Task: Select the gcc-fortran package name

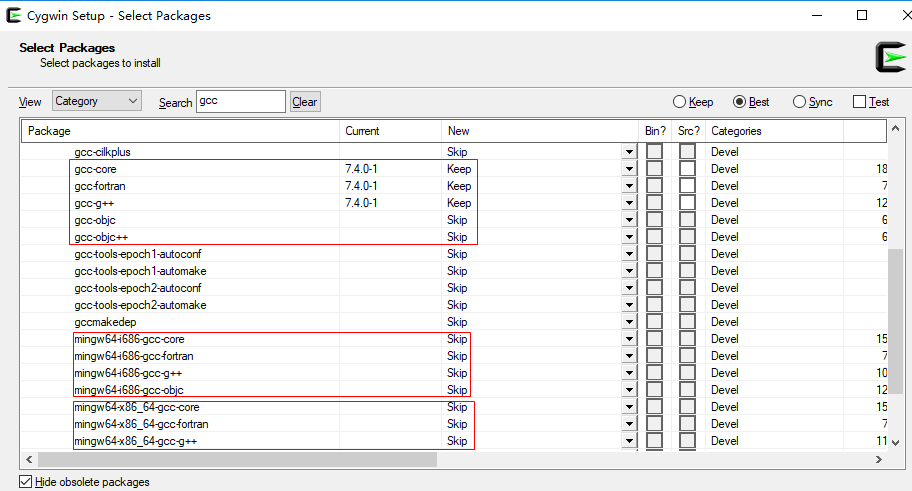Action: [x=100, y=186]
